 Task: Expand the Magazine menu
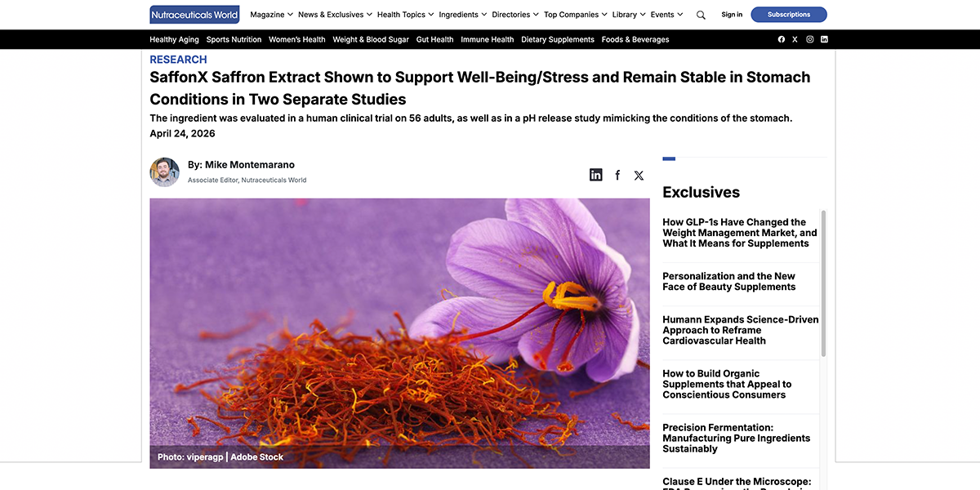click(x=271, y=15)
